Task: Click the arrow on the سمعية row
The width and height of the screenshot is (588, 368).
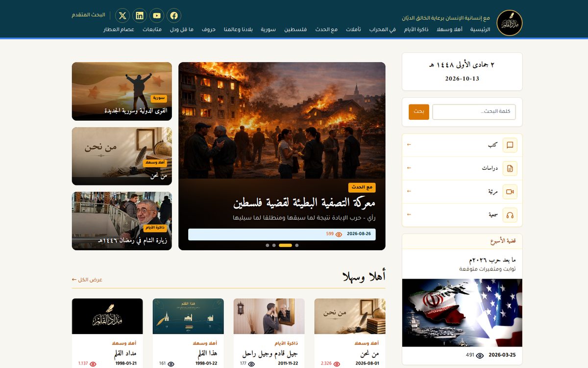Action: pos(409,214)
